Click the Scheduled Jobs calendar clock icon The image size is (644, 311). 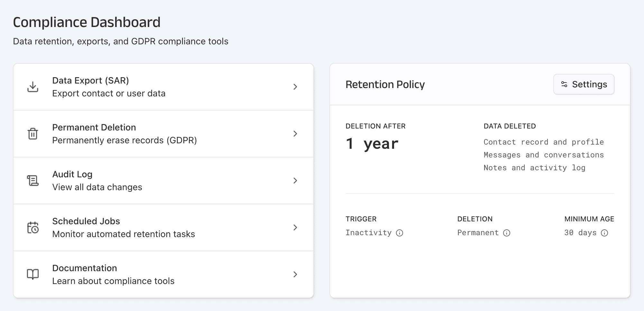coord(33,227)
